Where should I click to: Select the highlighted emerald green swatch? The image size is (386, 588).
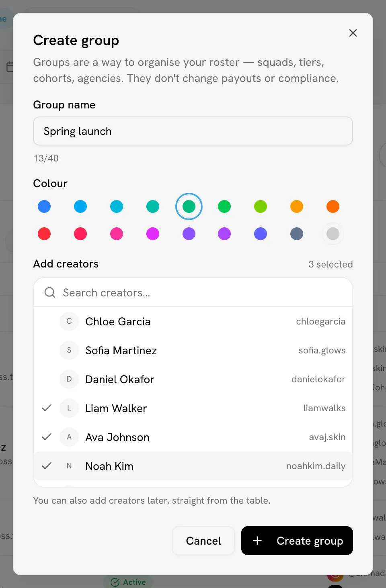pyautogui.click(x=189, y=206)
